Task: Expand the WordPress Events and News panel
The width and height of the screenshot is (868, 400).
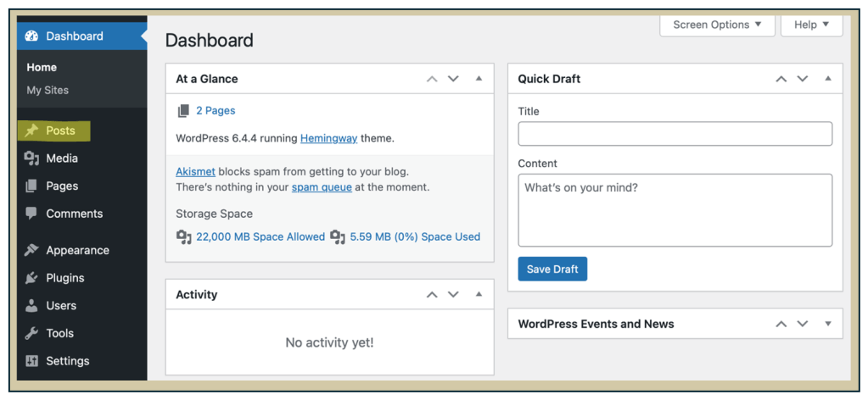Action: click(827, 324)
